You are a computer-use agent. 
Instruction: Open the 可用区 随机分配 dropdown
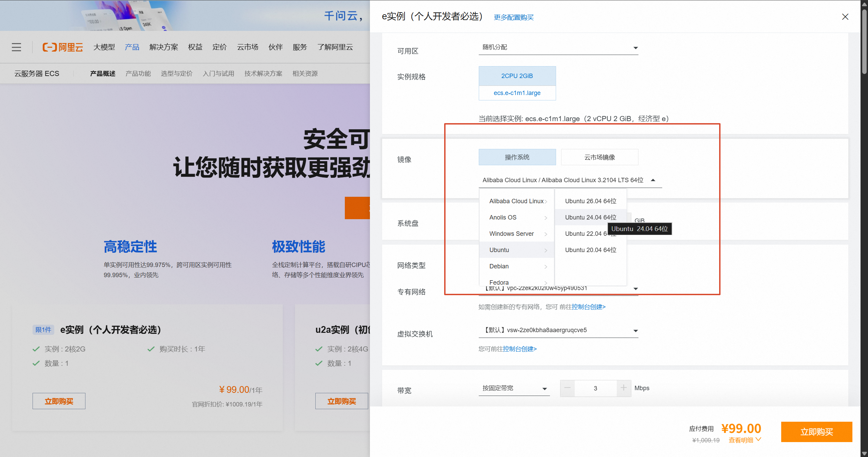tap(558, 47)
